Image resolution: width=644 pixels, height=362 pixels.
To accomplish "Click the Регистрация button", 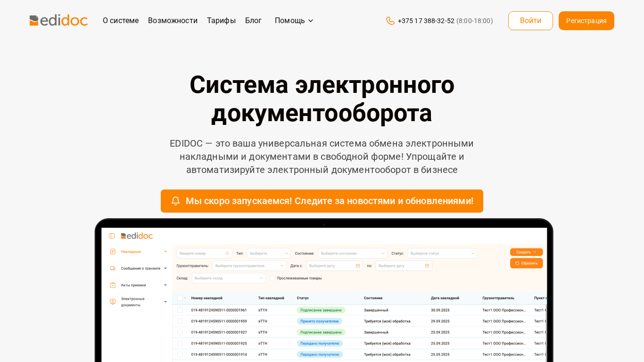I will pyautogui.click(x=586, y=21).
